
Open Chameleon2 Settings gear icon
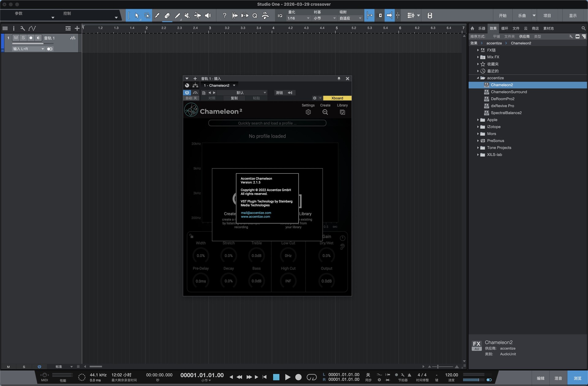pyautogui.click(x=308, y=112)
